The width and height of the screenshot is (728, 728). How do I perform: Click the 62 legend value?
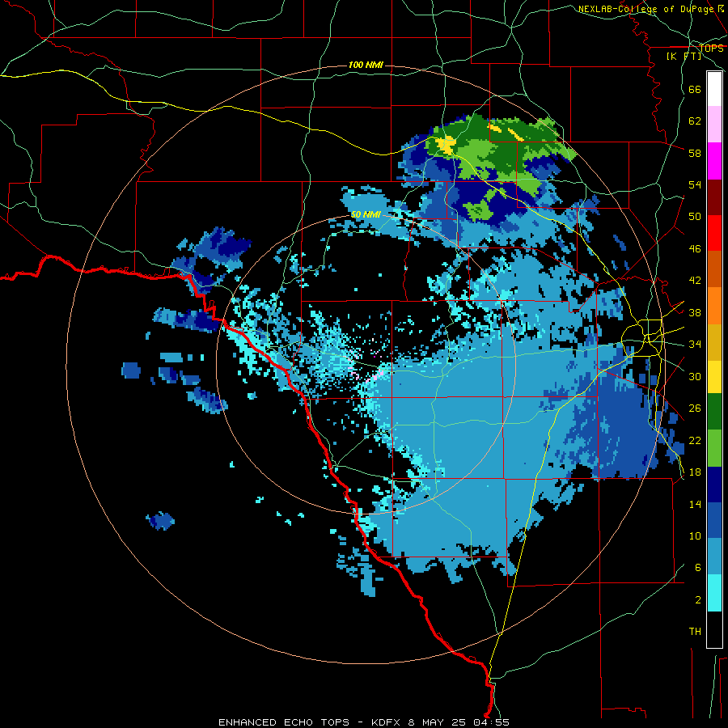point(695,121)
